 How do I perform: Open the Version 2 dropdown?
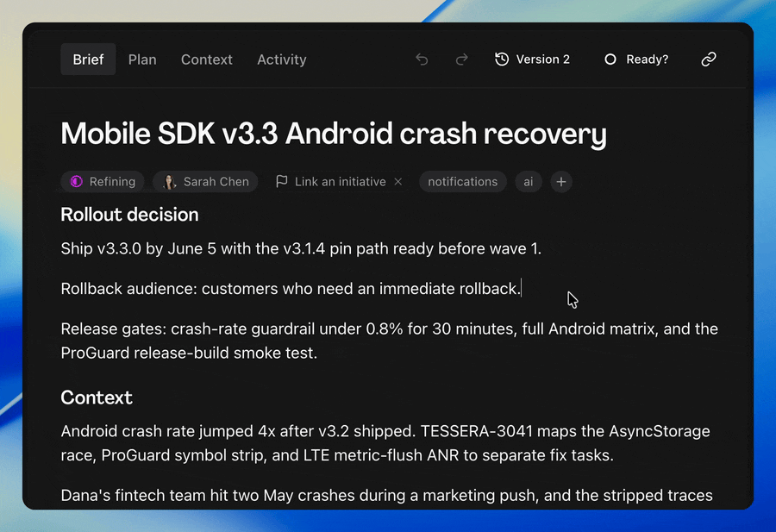pos(533,59)
